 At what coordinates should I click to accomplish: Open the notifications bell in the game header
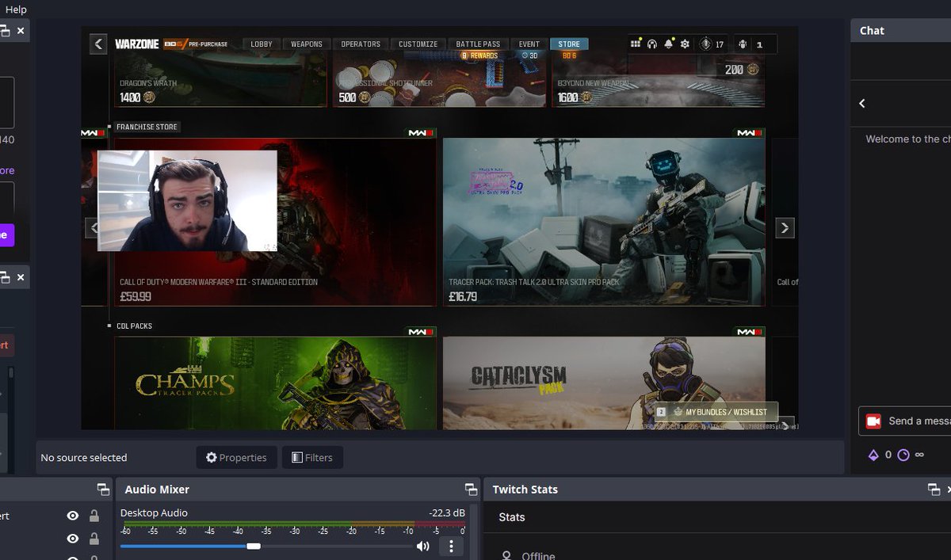click(668, 44)
